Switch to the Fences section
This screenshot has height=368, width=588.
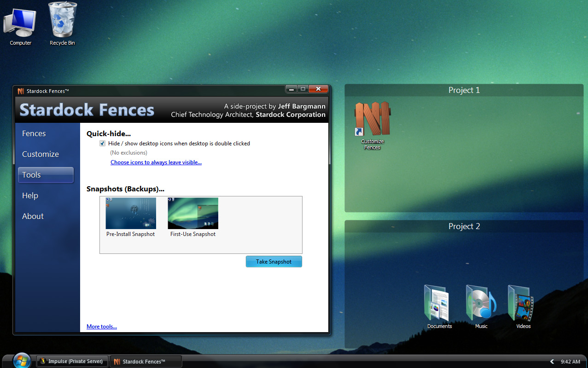[34, 133]
